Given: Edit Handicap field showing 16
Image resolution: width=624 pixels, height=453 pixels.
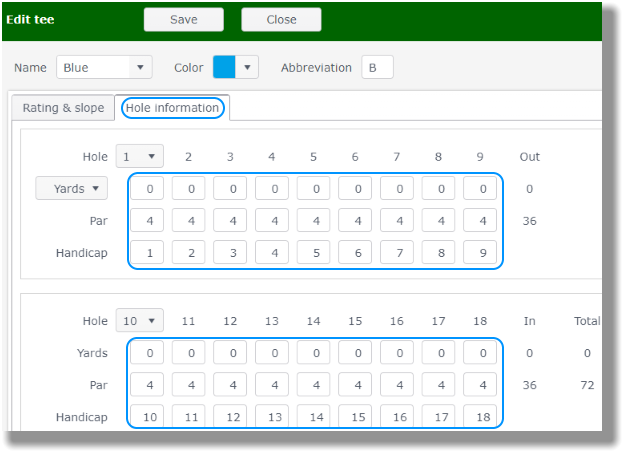Looking at the screenshot, I should [397, 416].
